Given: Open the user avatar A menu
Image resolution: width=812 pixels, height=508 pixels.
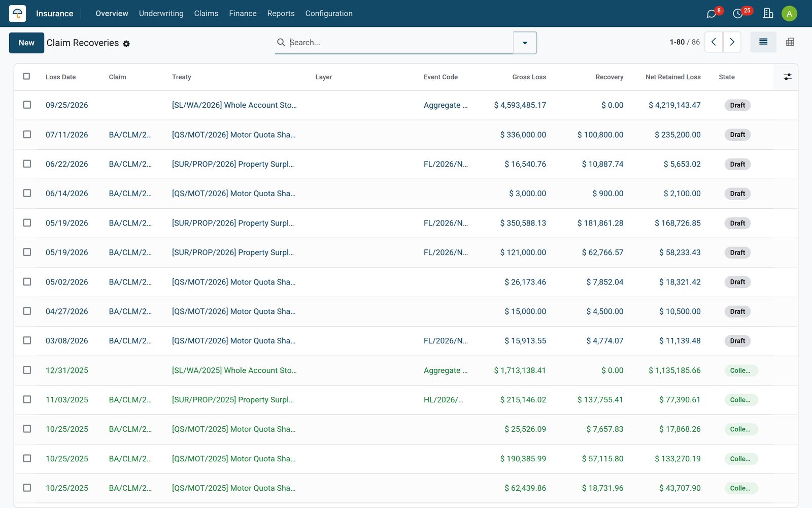Looking at the screenshot, I should point(789,14).
